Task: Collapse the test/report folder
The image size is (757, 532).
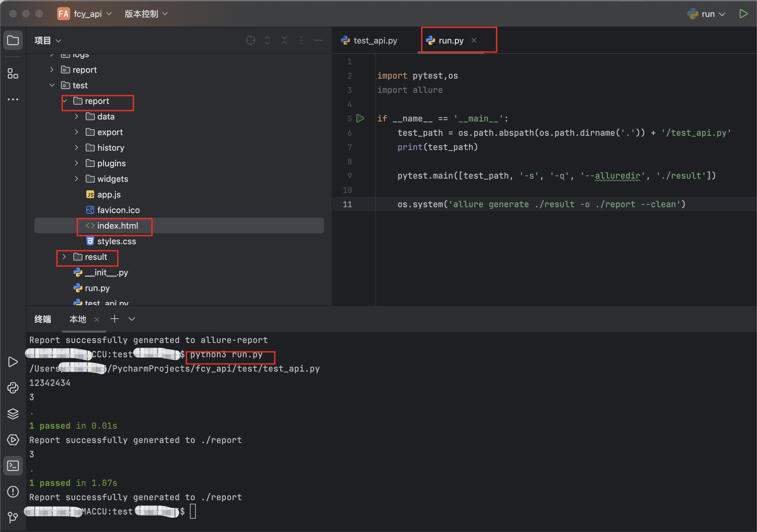Action: (x=65, y=101)
